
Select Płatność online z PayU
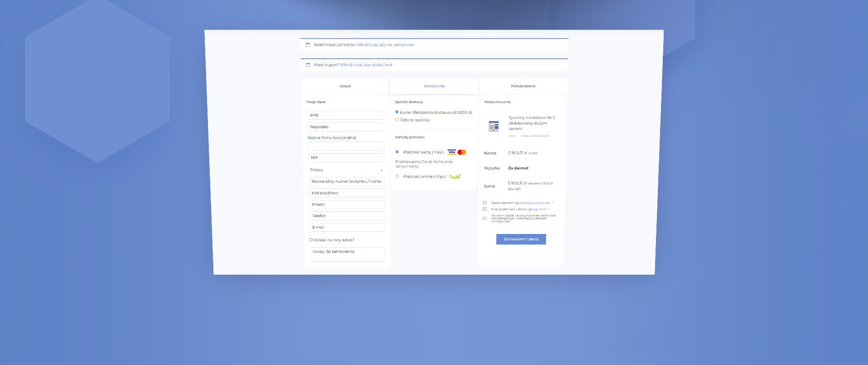(x=397, y=177)
